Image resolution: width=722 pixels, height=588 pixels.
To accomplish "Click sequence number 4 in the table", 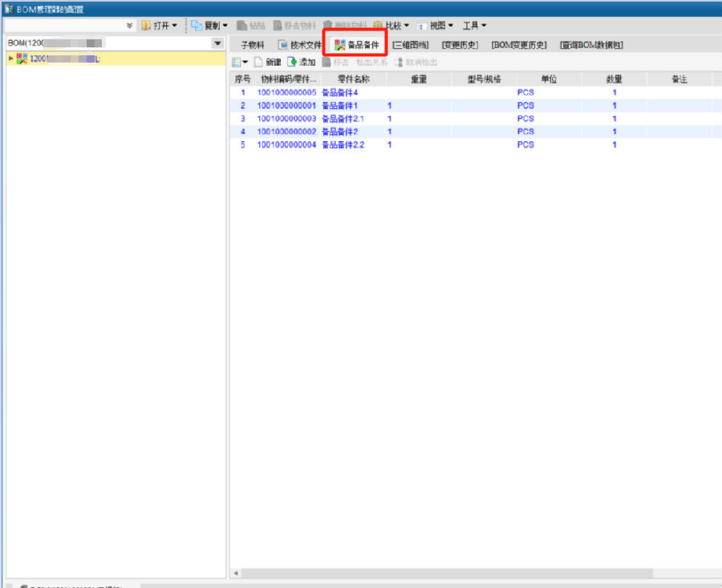I will tap(242, 132).
